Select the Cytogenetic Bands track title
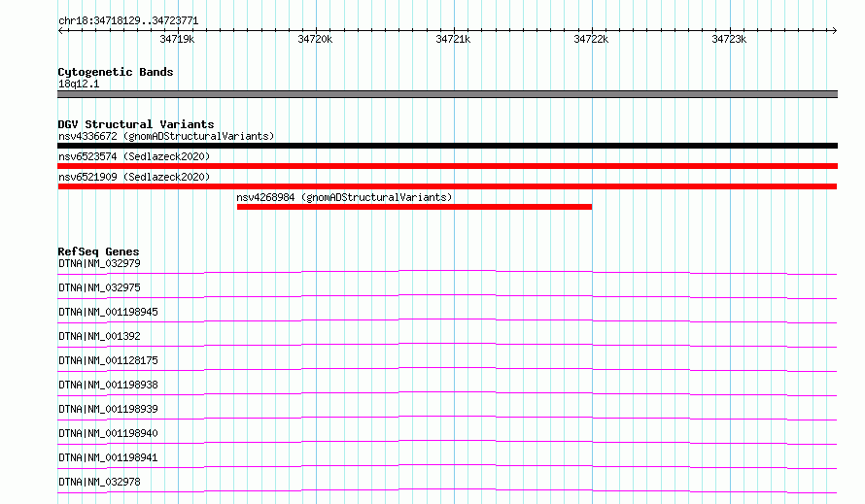Screen dimensions: 865x504 click(x=116, y=72)
